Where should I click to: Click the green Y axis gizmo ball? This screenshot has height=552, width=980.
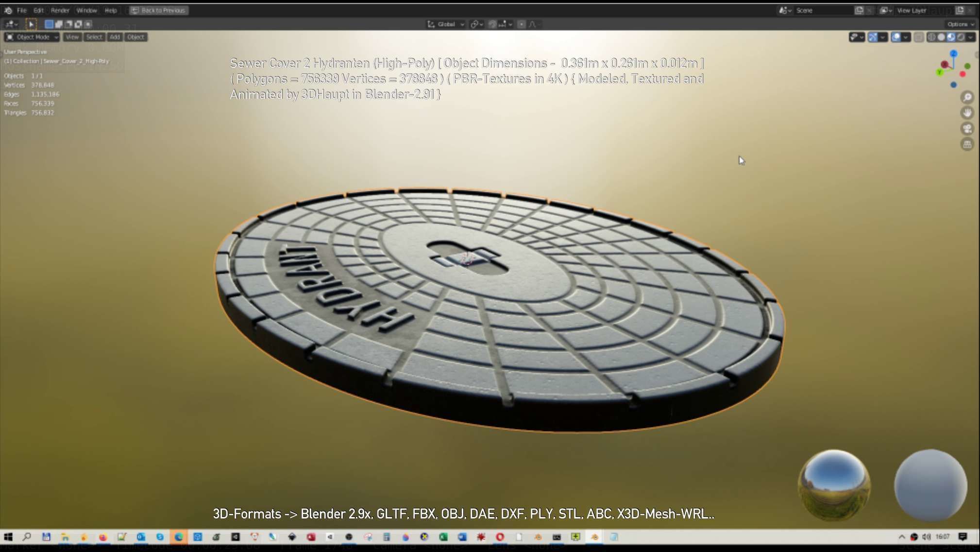(940, 72)
